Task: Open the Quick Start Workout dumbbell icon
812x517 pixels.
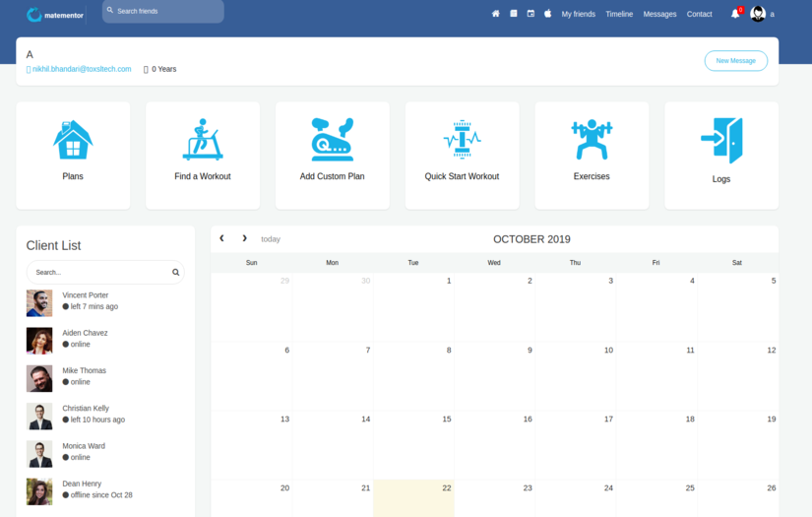Action: 462,140
